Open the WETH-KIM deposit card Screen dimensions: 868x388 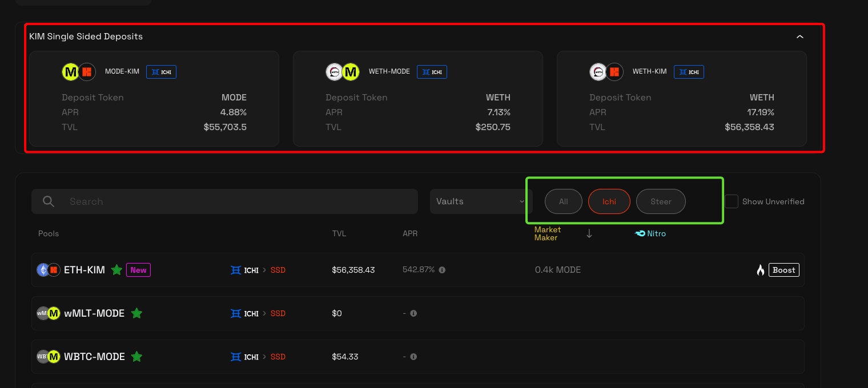(x=682, y=99)
